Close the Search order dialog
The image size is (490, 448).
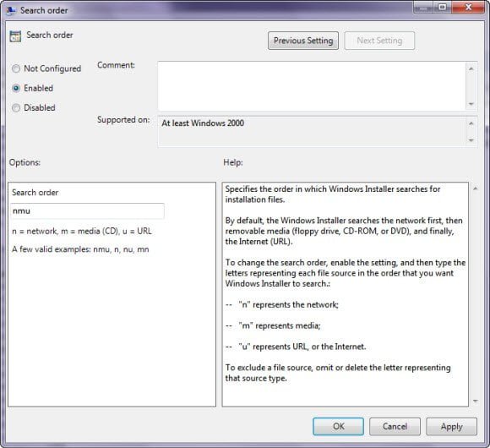[x=468, y=7]
